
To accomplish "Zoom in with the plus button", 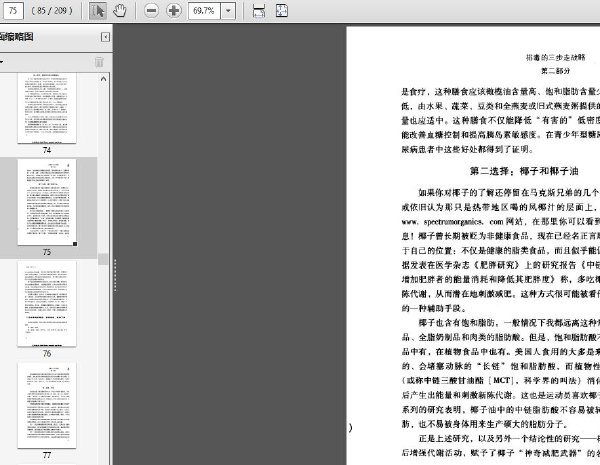I will coord(173,11).
